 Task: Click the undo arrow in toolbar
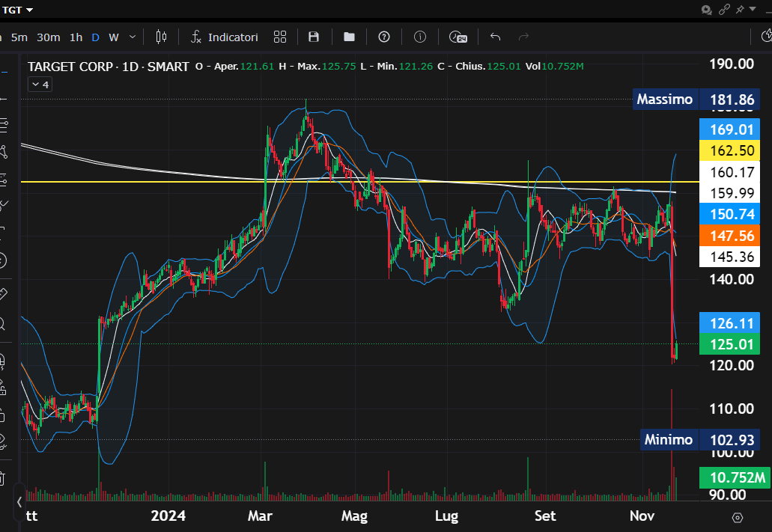pyautogui.click(x=495, y=37)
